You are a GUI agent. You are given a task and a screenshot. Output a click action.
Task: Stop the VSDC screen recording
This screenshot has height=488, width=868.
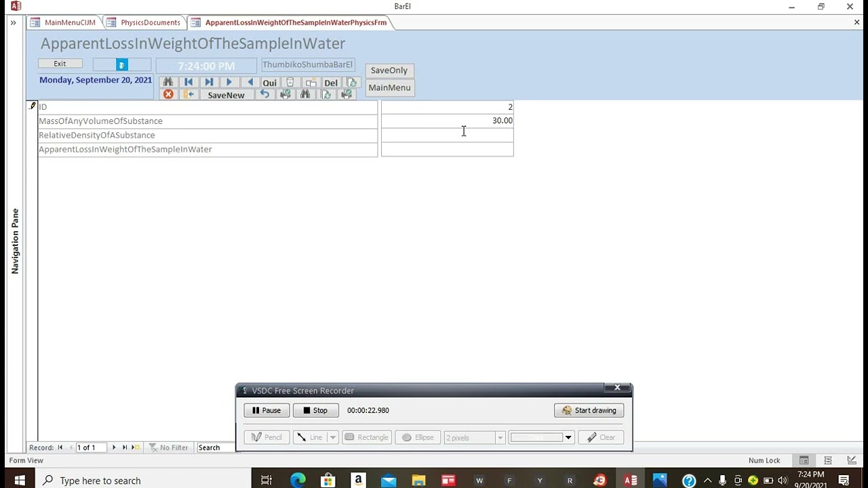[x=315, y=410]
